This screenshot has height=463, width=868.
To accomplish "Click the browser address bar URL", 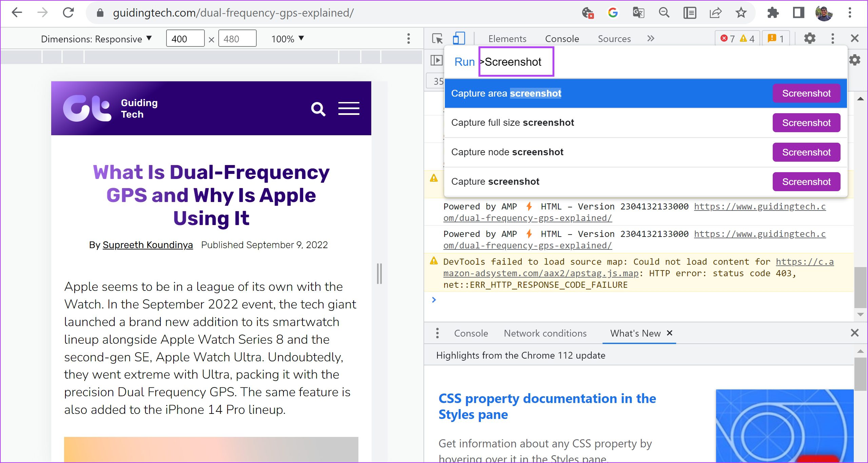I will click(x=233, y=13).
